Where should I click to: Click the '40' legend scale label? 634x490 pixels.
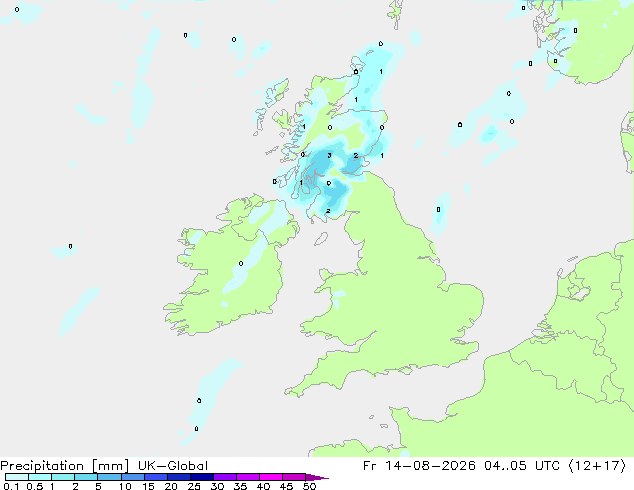tap(263, 486)
